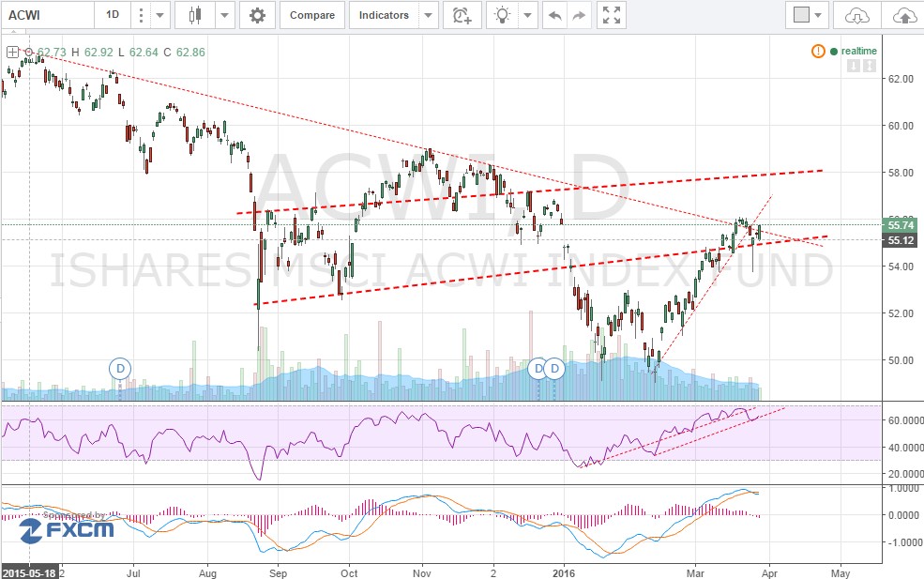Load a chart layout from the cloud

click(856, 15)
